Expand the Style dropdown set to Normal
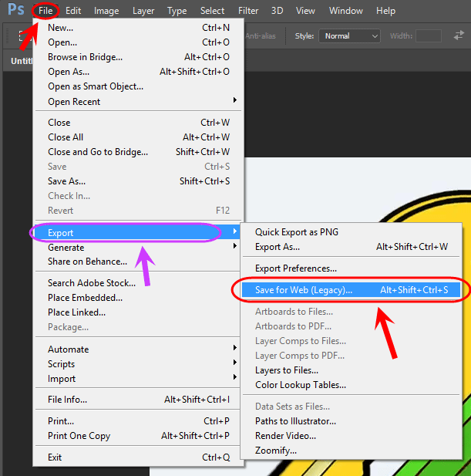The width and height of the screenshot is (471, 476). pyautogui.click(x=349, y=36)
